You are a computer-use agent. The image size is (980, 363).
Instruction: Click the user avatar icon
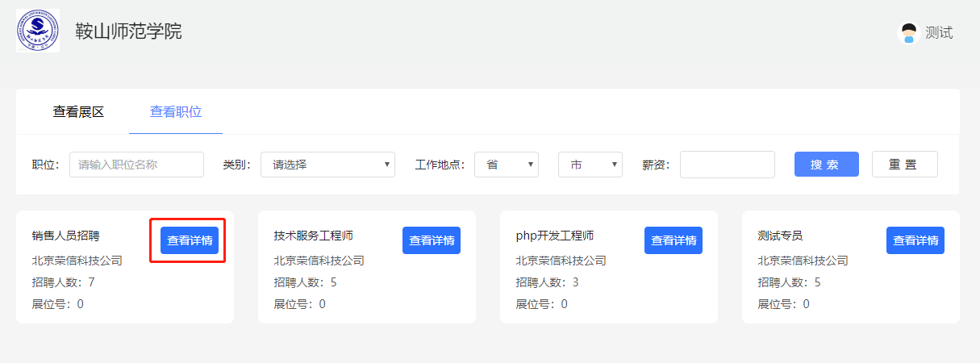click(909, 33)
